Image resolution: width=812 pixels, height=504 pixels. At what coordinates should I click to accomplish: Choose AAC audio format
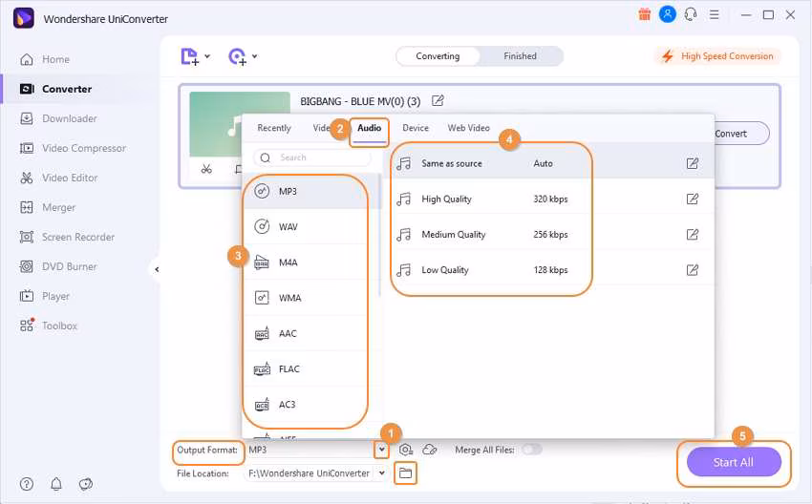(310, 333)
